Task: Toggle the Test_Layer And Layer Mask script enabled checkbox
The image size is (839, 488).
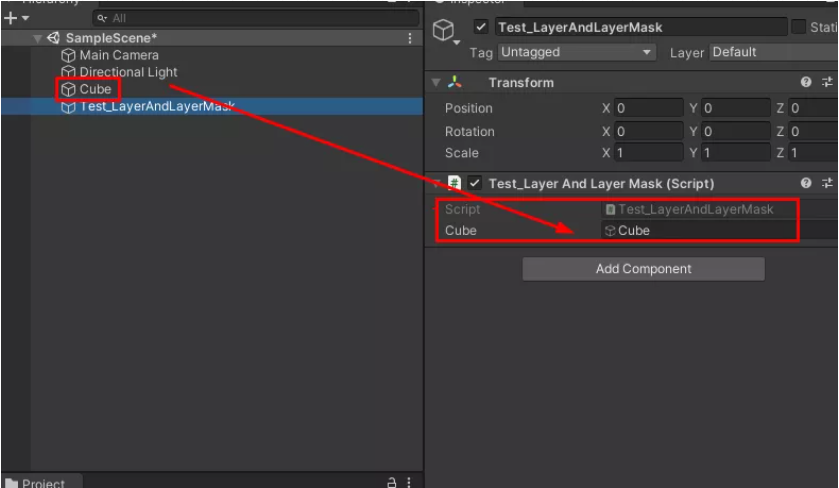Action: [475, 183]
